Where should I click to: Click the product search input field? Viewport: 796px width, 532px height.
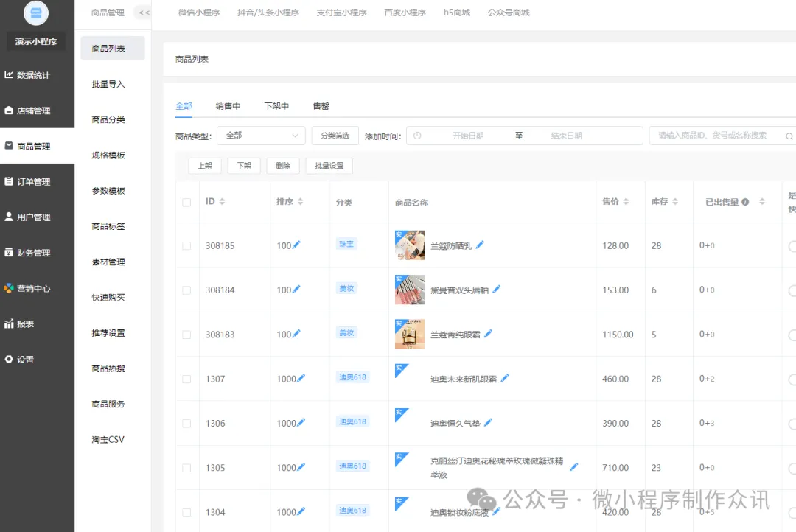pyautogui.click(x=721, y=136)
